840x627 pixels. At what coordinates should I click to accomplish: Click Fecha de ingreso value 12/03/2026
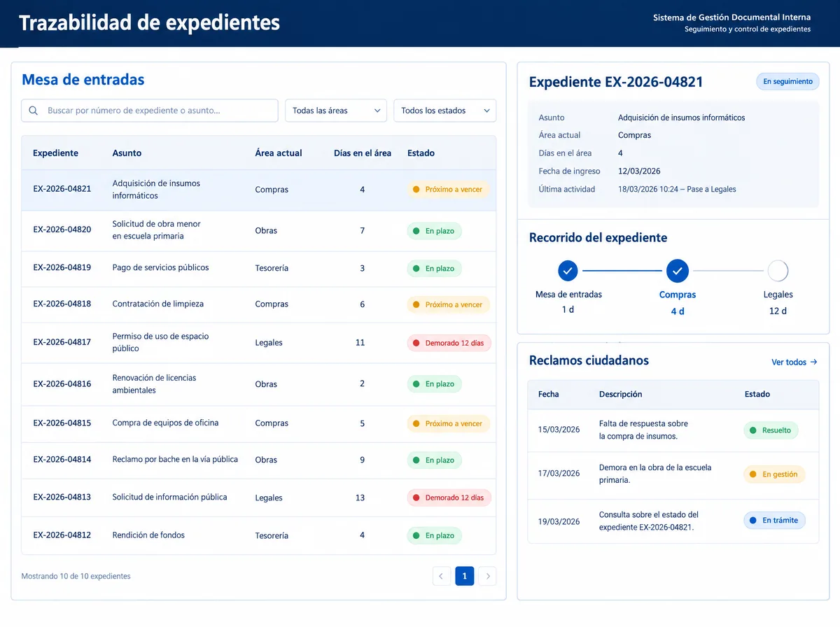click(x=639, y=171)
